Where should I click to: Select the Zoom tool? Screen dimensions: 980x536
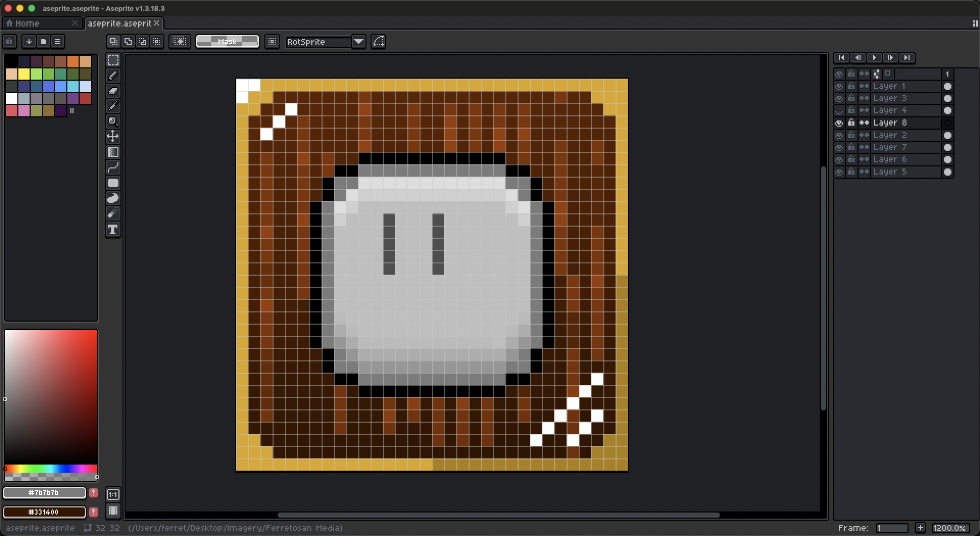[113, 121]
